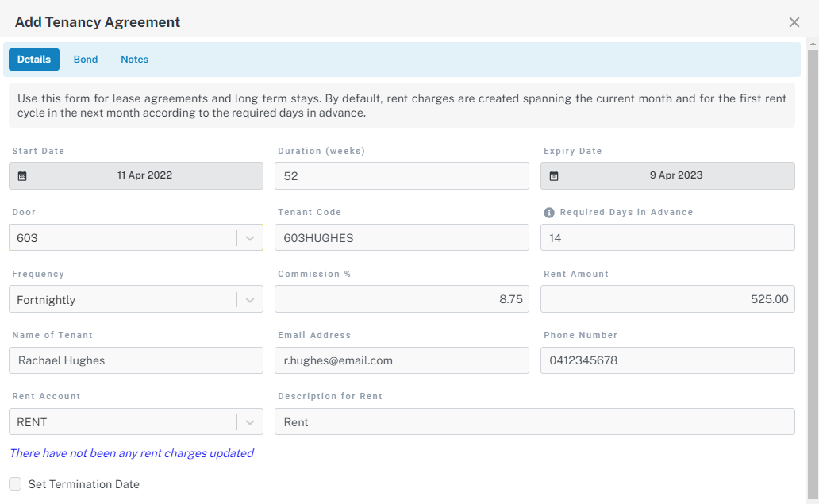Click the Rent Amount field
Screen dimensions: 819x504
click(667, 299)
